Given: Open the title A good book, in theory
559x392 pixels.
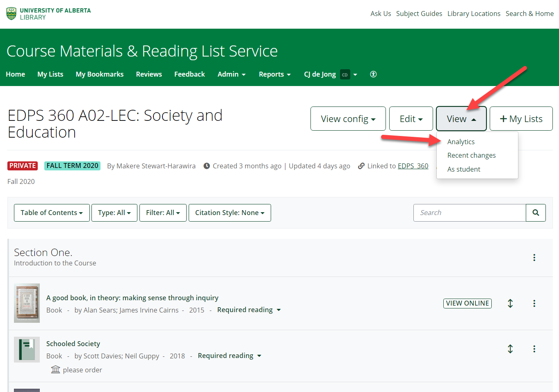Looking at the screenshot, I should (132, 298).
